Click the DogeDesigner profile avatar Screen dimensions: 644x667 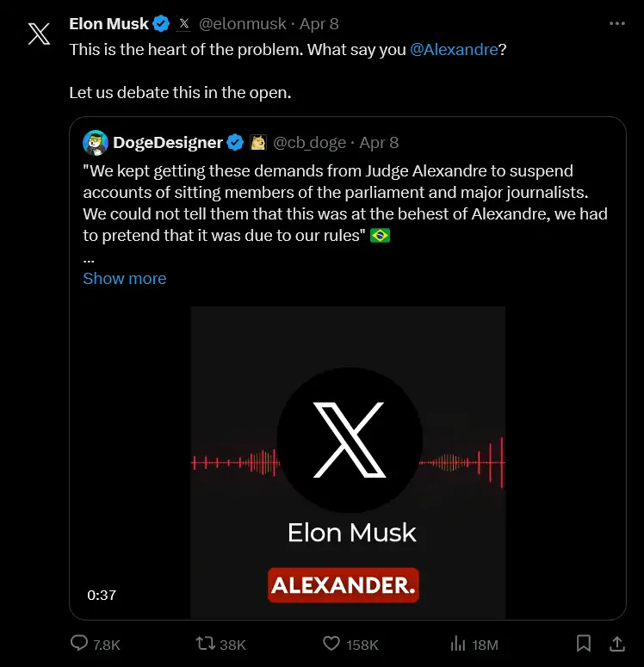coord(96,142)
